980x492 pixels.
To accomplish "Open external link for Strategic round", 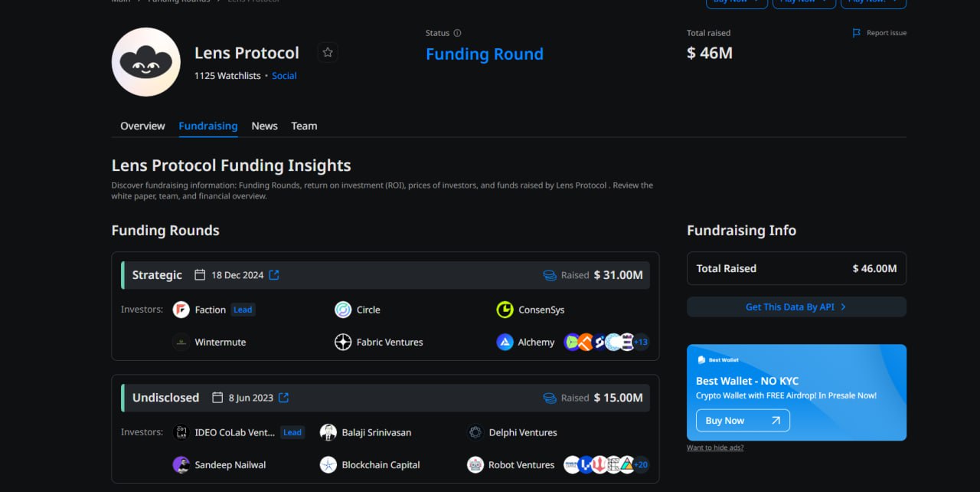I will [274, 275].
